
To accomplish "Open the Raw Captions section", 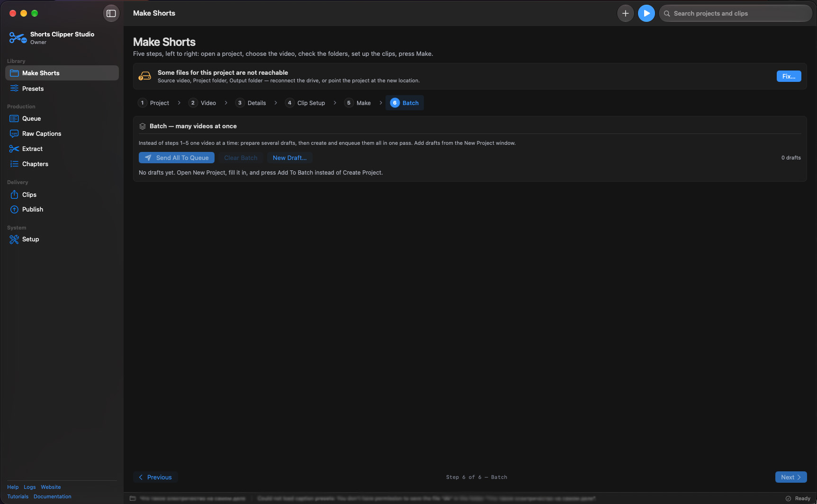I will 62,133.
